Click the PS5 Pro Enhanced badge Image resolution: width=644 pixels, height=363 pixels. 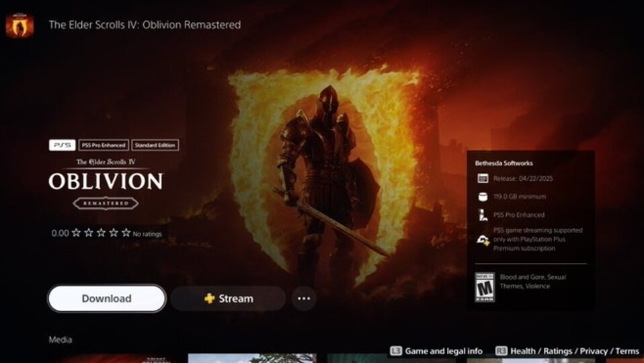pyautogui.click(x=104, y=145)
